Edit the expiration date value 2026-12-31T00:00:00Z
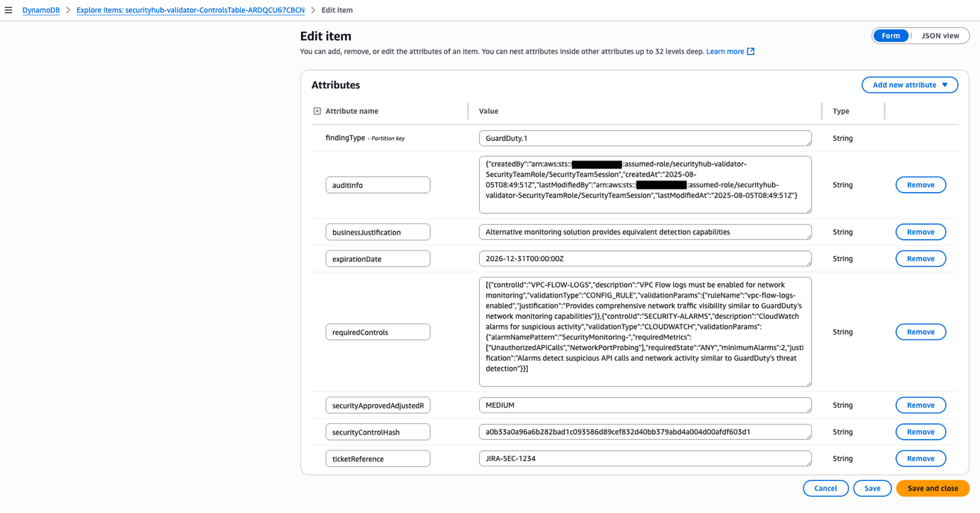This screenshot has width=980, height=513. coord(645,259)
